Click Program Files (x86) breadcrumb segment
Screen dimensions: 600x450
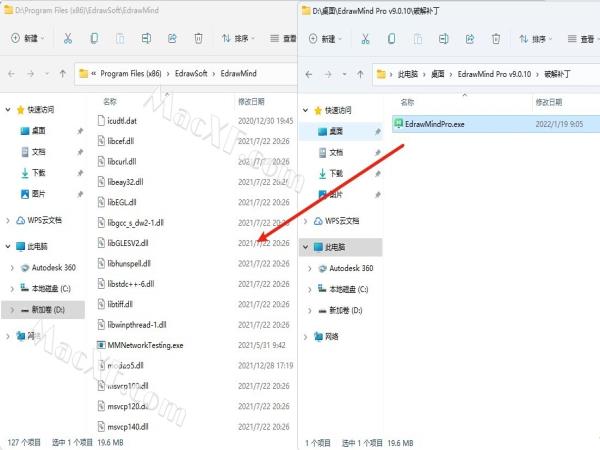click(x=131, y=73)
